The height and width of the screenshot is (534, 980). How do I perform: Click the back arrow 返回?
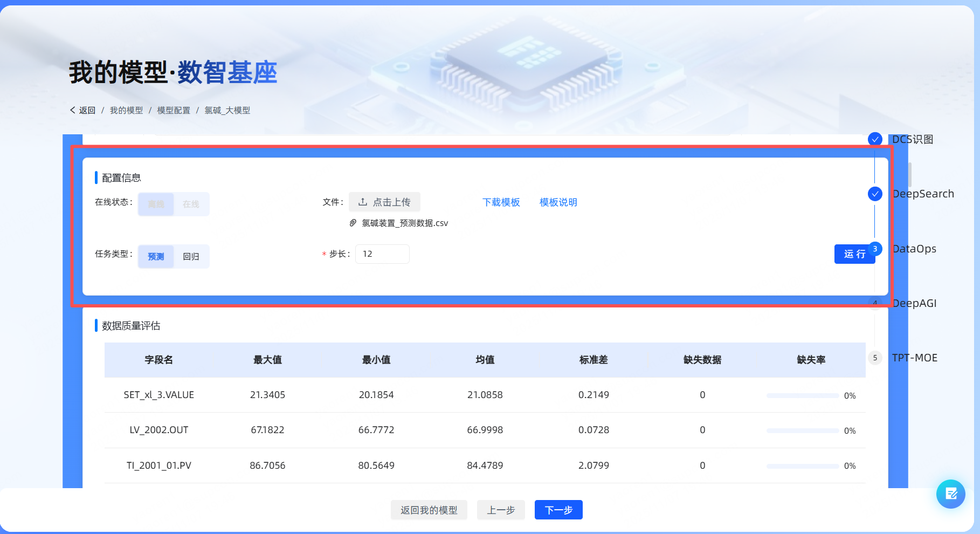82,110
